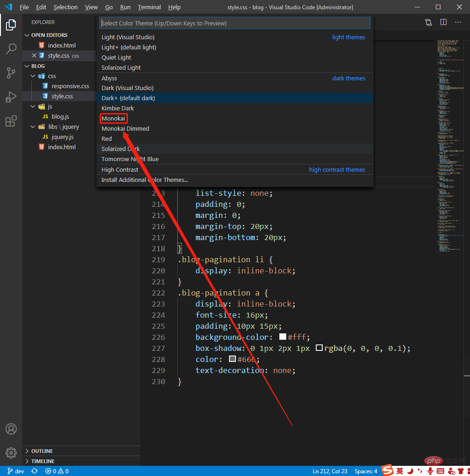Open index.html under the BLOG folder
Image resolution: width=470 pixels, height=476 pixels.
coord(61,147)
